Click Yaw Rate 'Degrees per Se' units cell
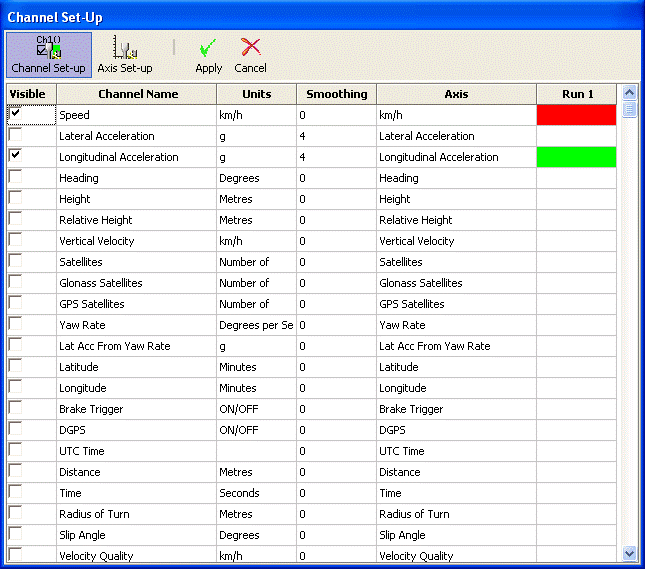Screen dimensions: 645x569 pyautogui.click(x=256, y=325)
